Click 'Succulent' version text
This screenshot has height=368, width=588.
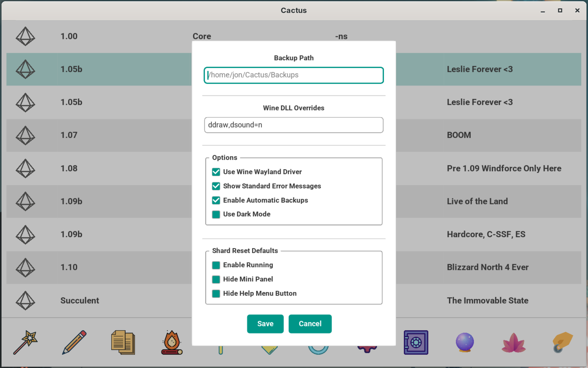pos(80,301)
